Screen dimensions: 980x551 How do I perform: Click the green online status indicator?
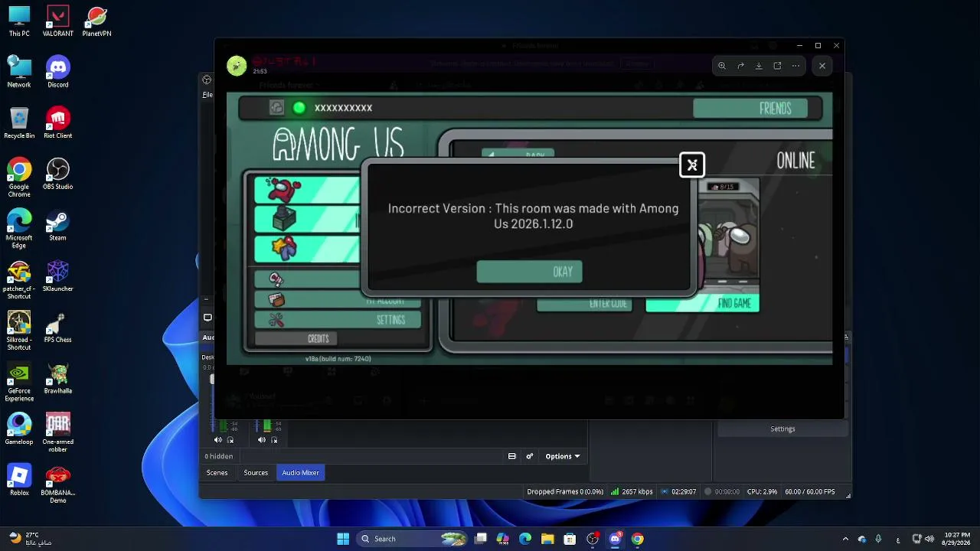pos(299,108)
